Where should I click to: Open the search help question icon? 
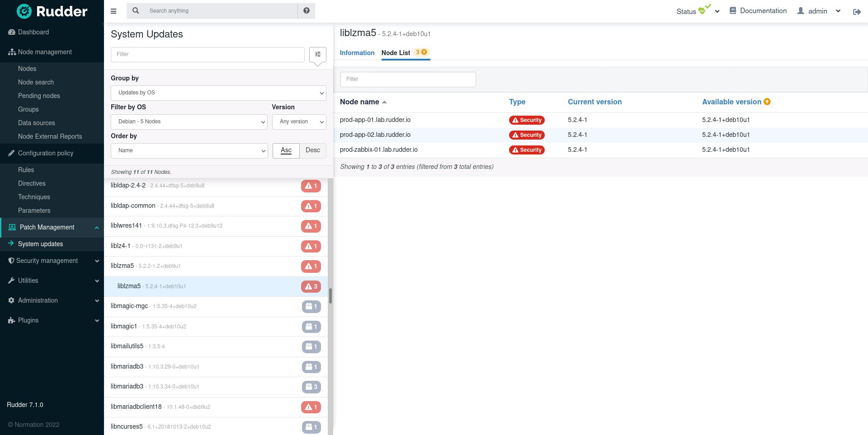click(x=307, y=11)
